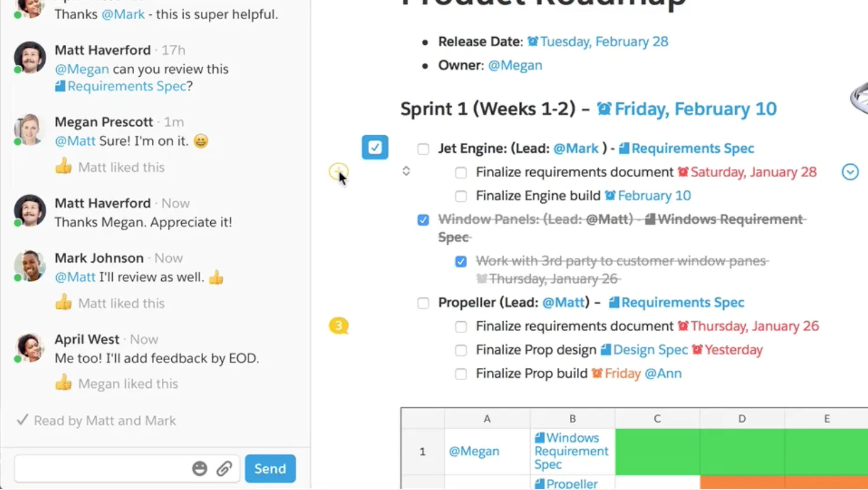Click Matt Haverford's avatar on Requirements Spec message

(x=30, y=58)
